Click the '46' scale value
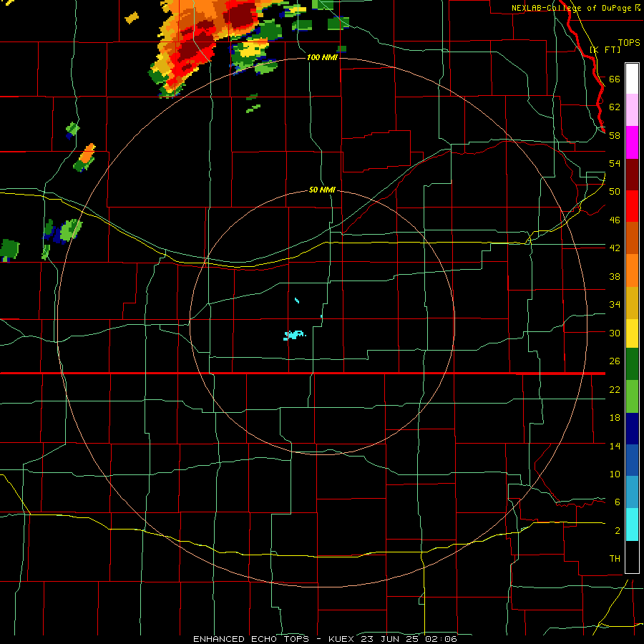644x644 pixels. point(615,220)
